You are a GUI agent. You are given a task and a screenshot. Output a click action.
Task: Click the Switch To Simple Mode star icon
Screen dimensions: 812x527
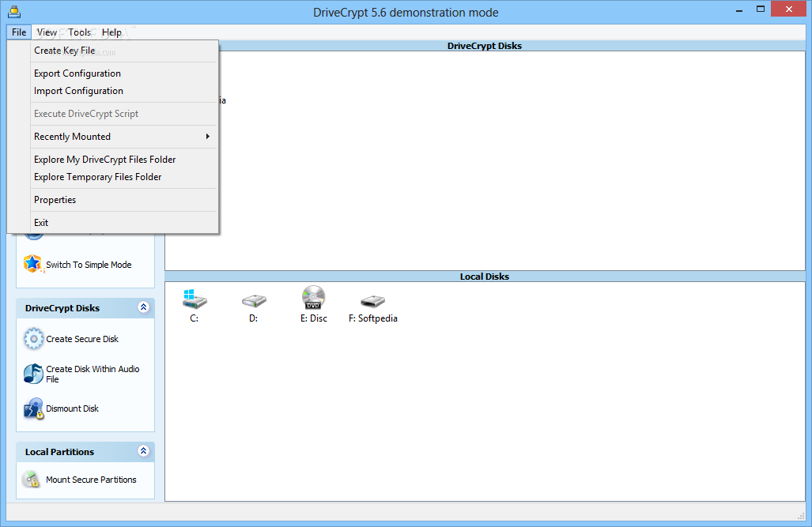coord(32,264)
